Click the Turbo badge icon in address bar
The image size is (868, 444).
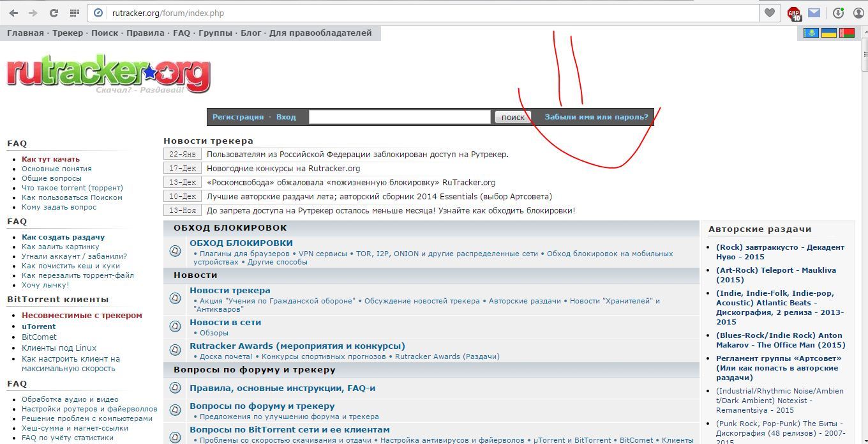(98, 13)
